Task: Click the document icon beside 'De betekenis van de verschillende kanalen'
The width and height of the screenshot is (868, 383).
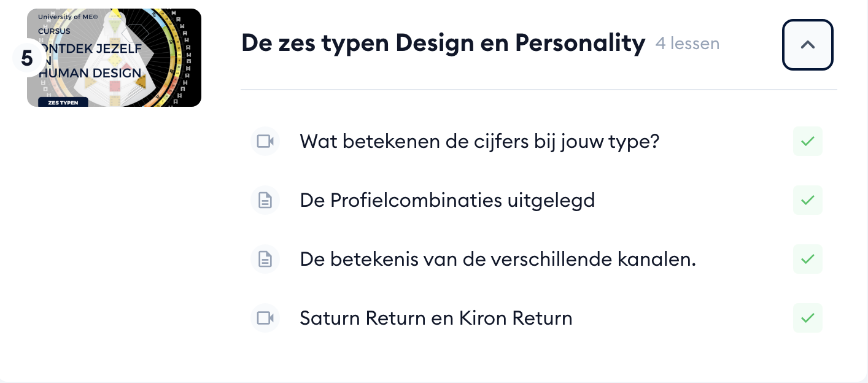Action: pos(265,260)
